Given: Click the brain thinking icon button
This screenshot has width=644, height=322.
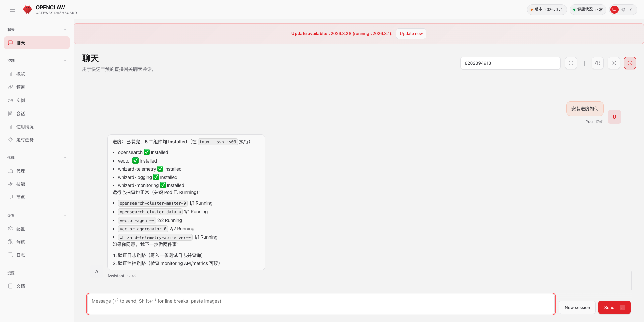Looking at the screenshot, I should click(x=598, y=63).
